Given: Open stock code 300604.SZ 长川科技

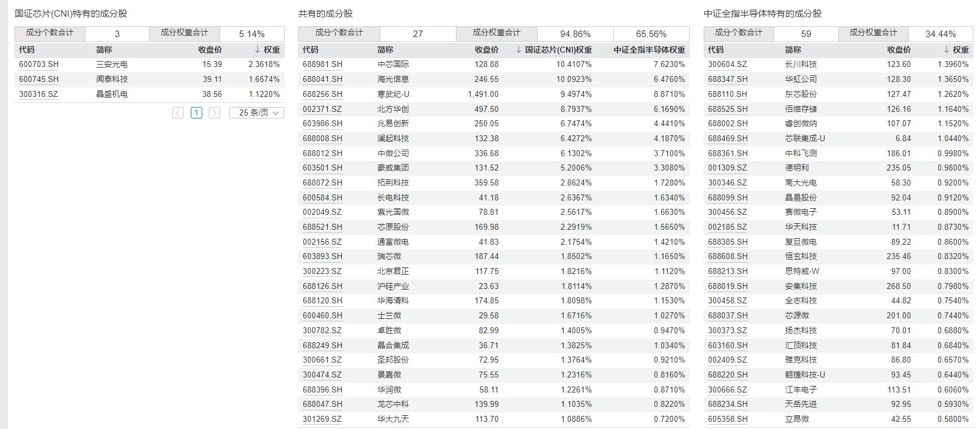Looking at the screenshot, I should coord(728,64).
